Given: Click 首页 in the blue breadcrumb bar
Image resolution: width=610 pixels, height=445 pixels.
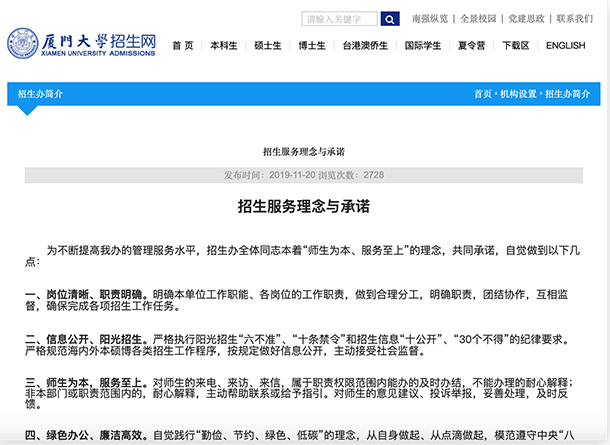Looking at the screenshot, I should tap(483, 94).
